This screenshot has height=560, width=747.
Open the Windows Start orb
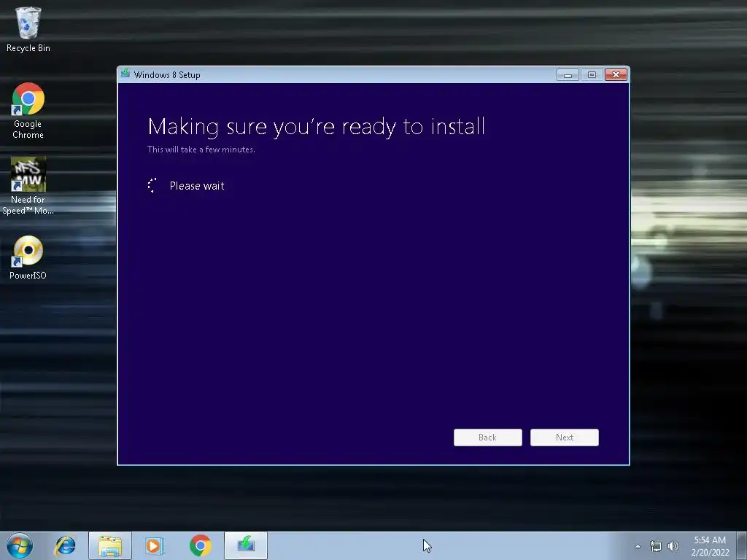[20, 545]
